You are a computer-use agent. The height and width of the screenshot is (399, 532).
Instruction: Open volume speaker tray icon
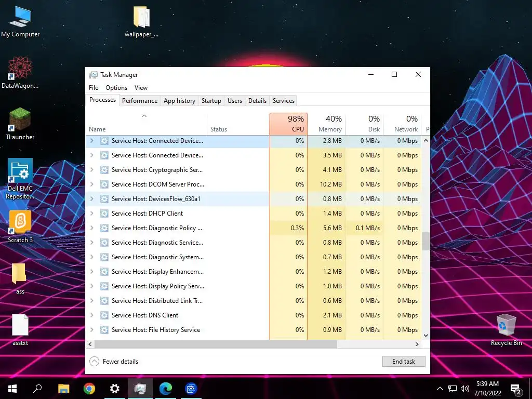pos(465,389)
